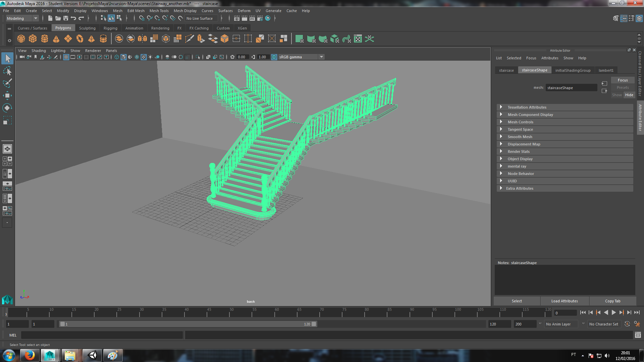
Task: Open the Render View clapperboard icon
Action: 237,18
